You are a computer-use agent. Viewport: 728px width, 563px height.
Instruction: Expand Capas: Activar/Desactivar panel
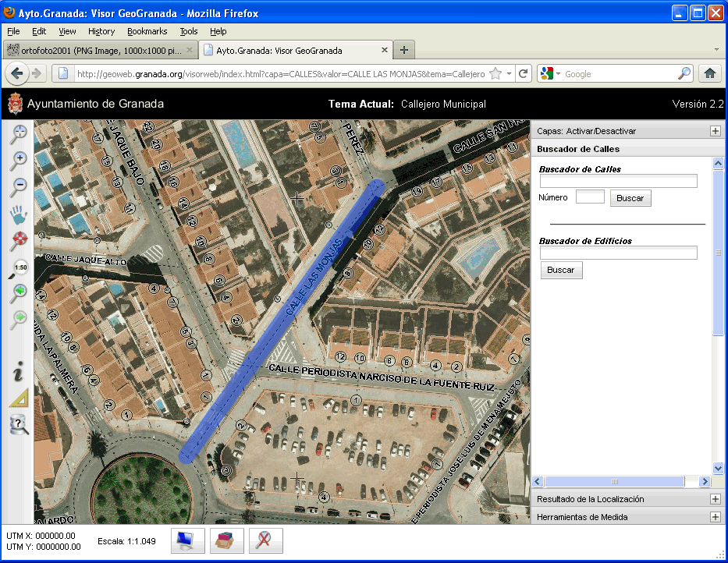click(716, 131)
